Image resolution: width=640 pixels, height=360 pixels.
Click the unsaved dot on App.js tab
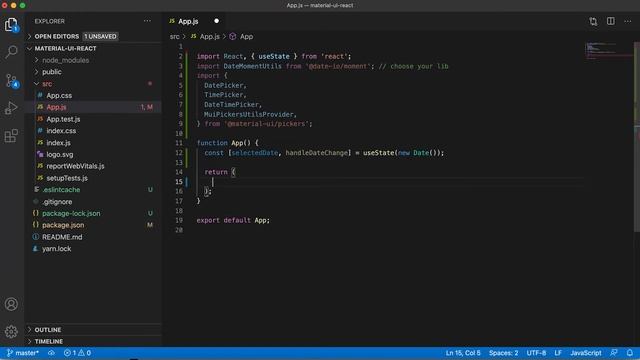[216, 21]
